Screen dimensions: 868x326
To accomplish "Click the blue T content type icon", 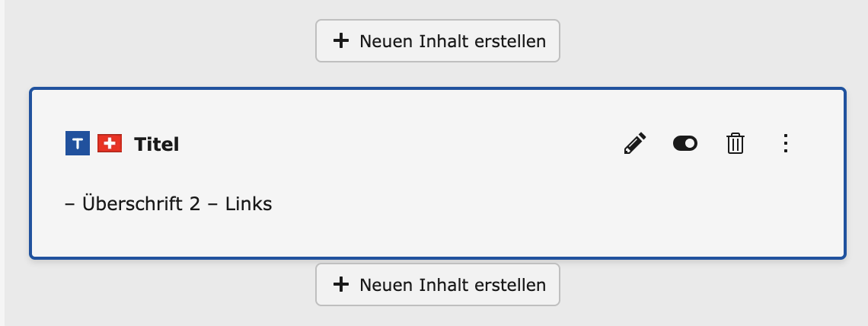I will coord(78,143).
